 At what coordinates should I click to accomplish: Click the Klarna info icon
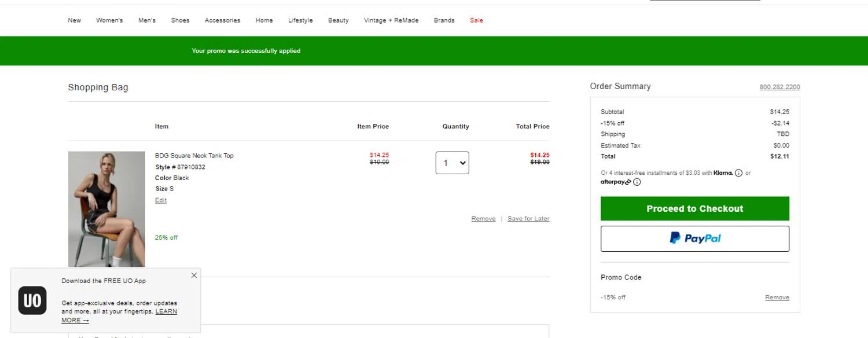(738, 173)
